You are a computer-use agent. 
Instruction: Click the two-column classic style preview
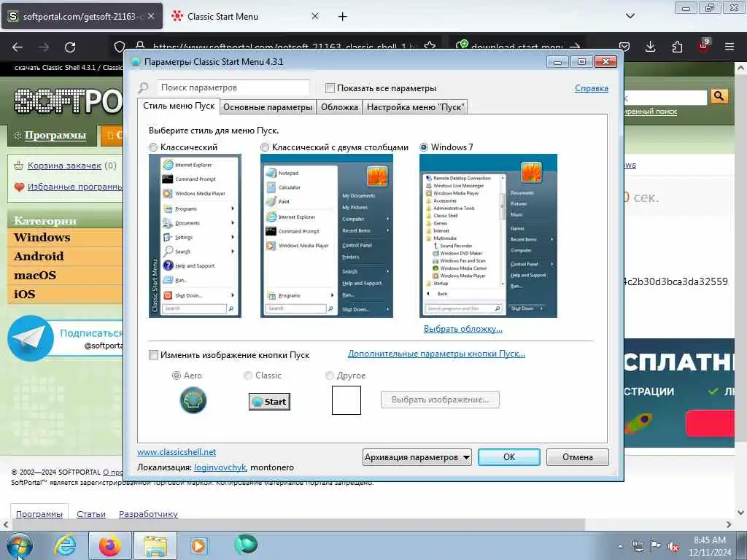tap(327, 236)
